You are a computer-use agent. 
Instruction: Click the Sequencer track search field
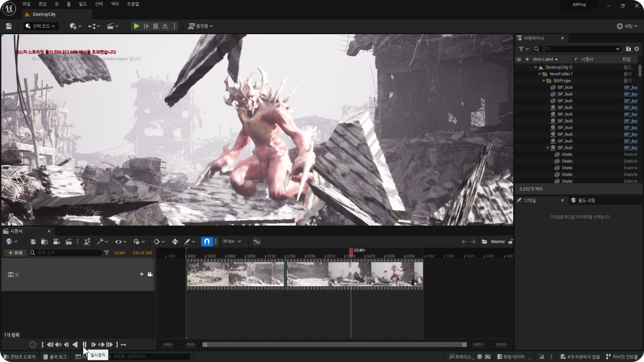tap(65, 253)
